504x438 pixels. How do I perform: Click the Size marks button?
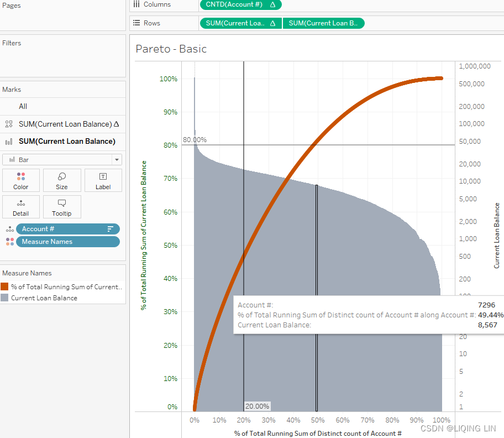(x=62, y=180)
